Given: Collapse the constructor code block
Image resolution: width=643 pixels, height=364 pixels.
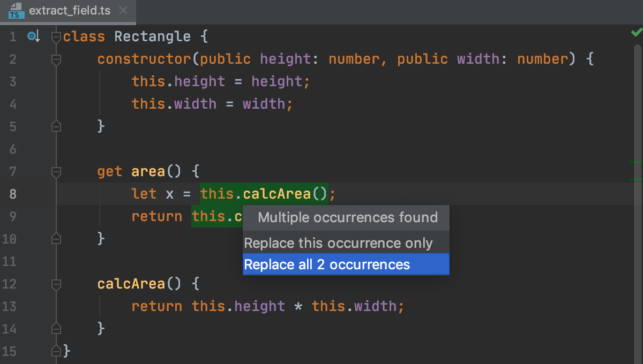Looking at the screenshot, I should click(x=56, y=59).
